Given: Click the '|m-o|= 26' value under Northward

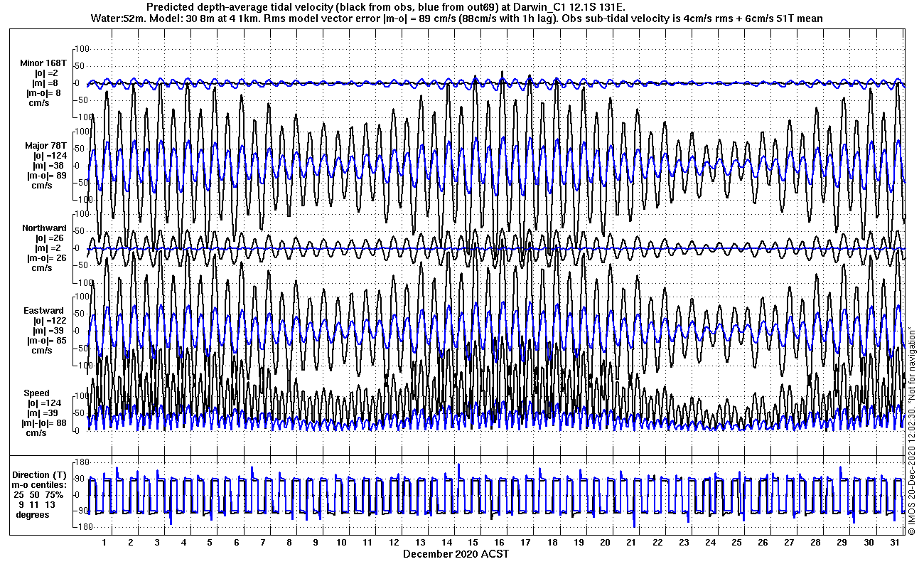Looking at the screenshot, I should [46, 258].
